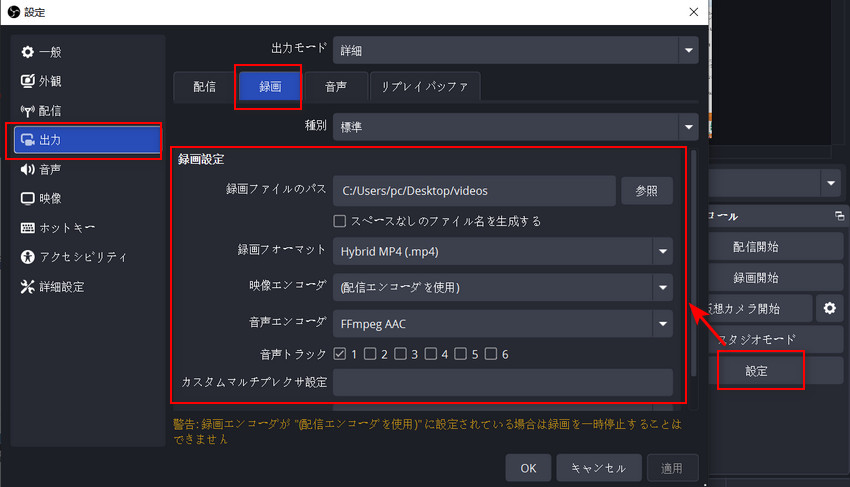Click スタジオモード in main window
The height and width of the screenshot is (487, 850).
776,339
